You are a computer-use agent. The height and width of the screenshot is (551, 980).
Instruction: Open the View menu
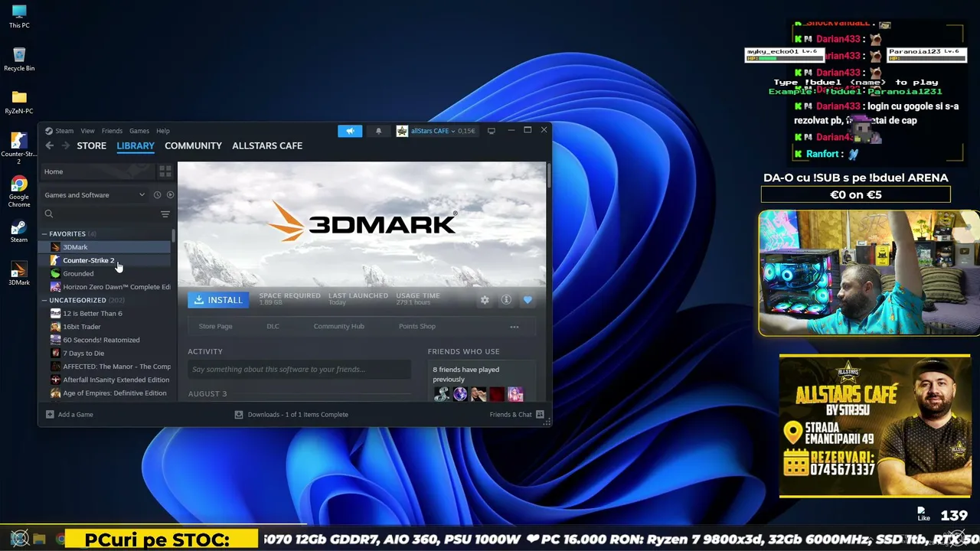click(x=88, y=131)
